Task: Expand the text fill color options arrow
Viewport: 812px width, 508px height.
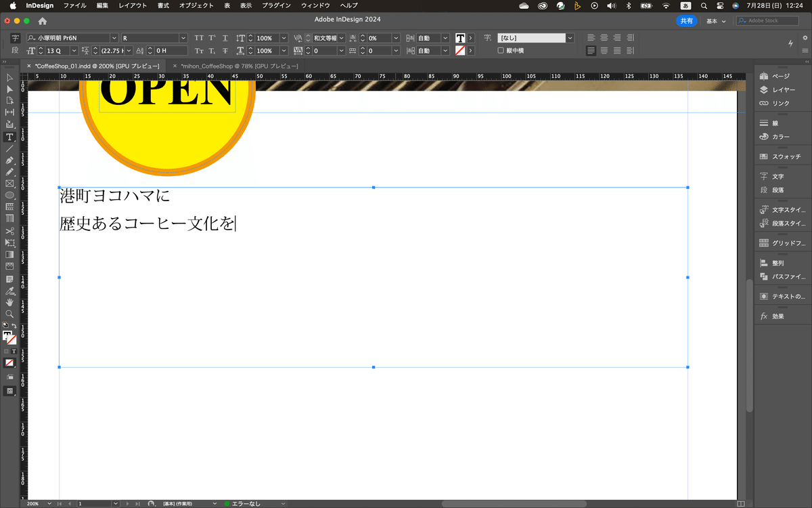Action: pyautogui.click(x=471, y=38)
